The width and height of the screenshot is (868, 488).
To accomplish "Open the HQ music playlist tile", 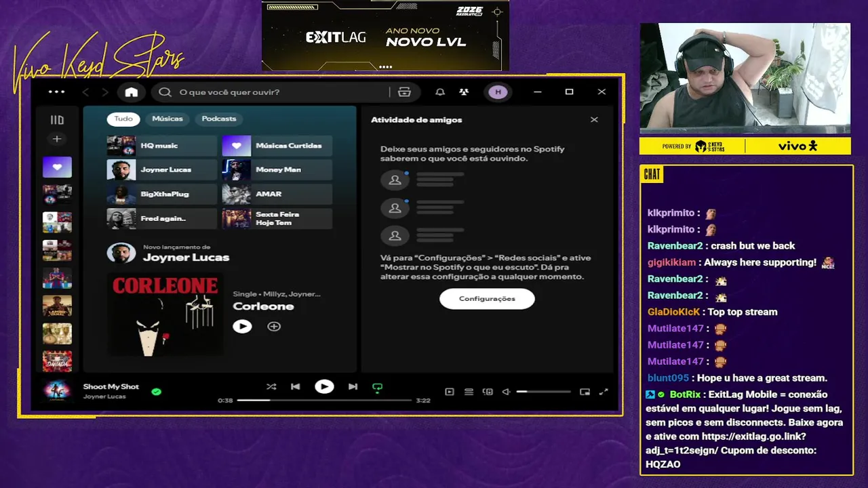I will [x=161, y=146].
